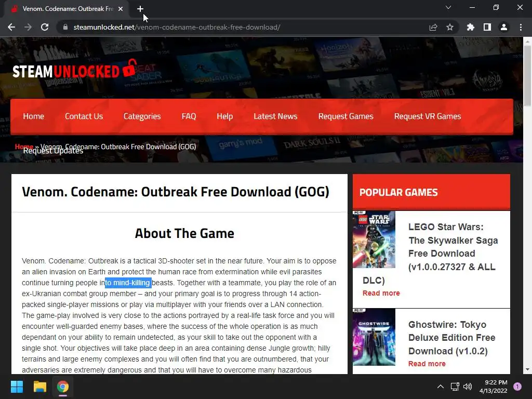Viewport: 532px width, 399px height.
Task: Click the "About The Game" heading
Action: (184, 233)
